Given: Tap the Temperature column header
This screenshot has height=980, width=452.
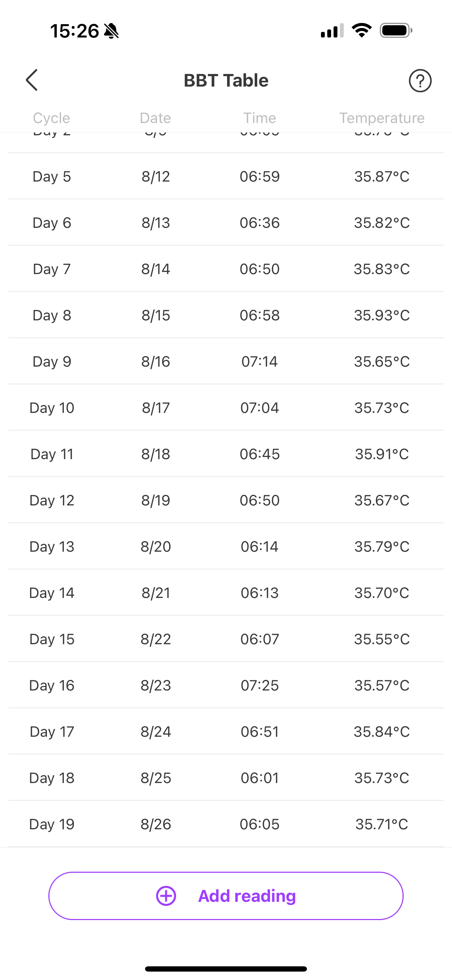Looking at the screenshot, I should [x=382, y=118].
